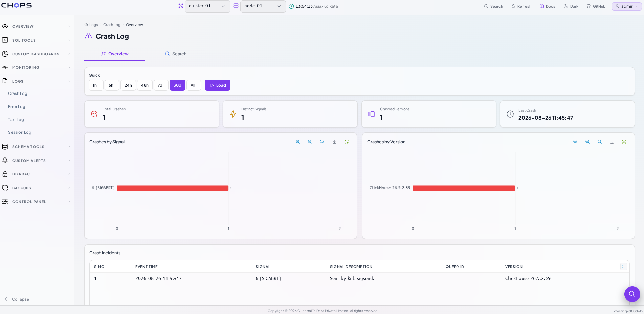Click the Monitoring pulse icon
Image resolution: width=644 pixels, height=314 pixels.
click(5, 67)
